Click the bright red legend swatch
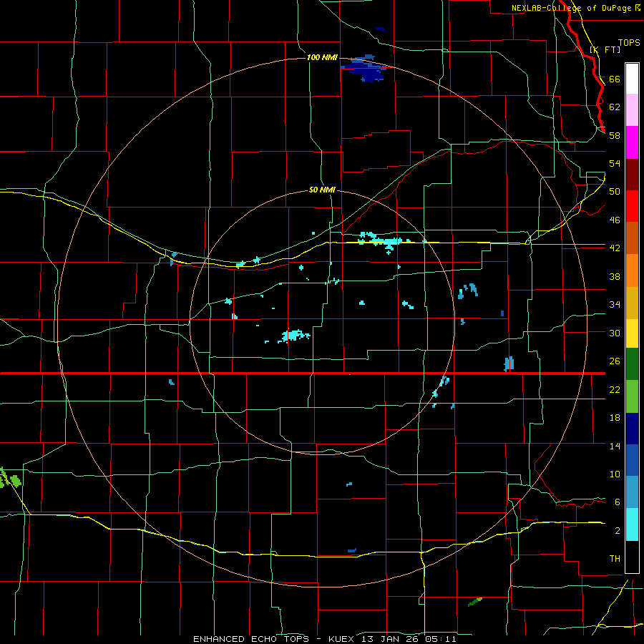The width and height of the screenshot is (644, 644). [632, 206]
